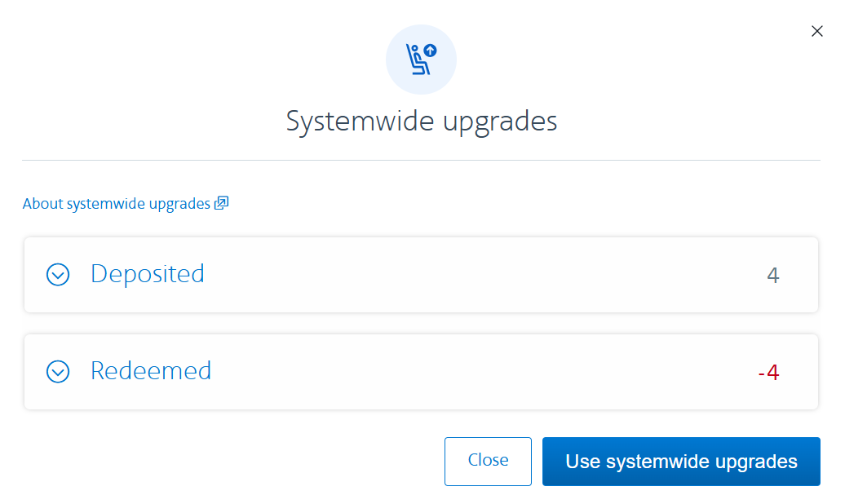Select the Redeemed row header
Image resolution: width=845 pixels, height=504 pixels.
(x=150, y=372)
